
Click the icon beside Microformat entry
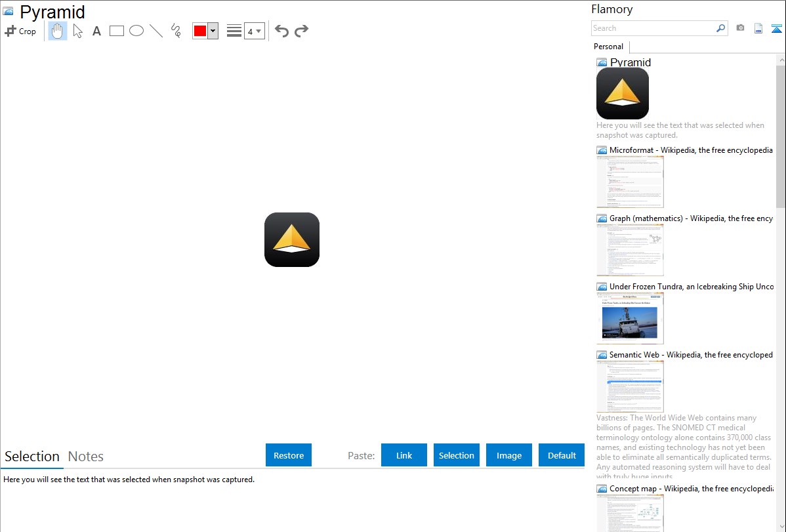[602, 150]
